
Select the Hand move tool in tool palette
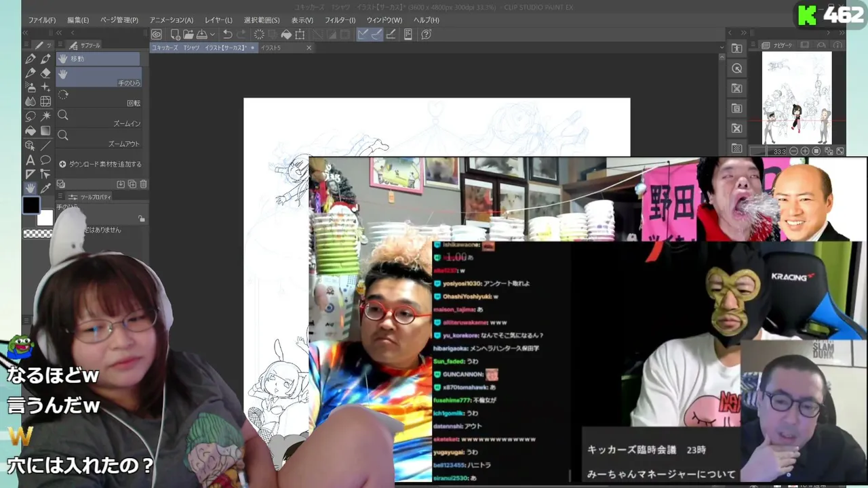(x=31, y=188)
